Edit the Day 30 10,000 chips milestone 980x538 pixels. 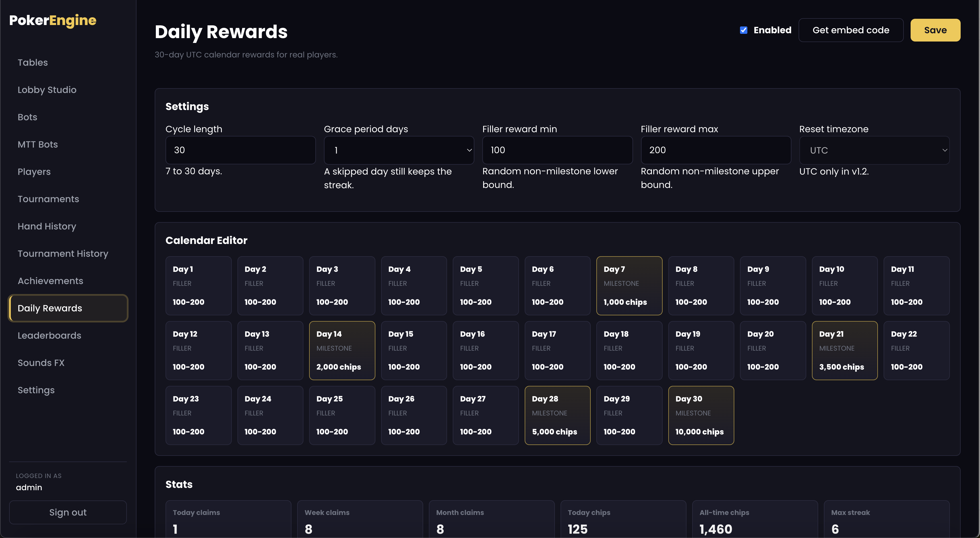click(701, 415)
